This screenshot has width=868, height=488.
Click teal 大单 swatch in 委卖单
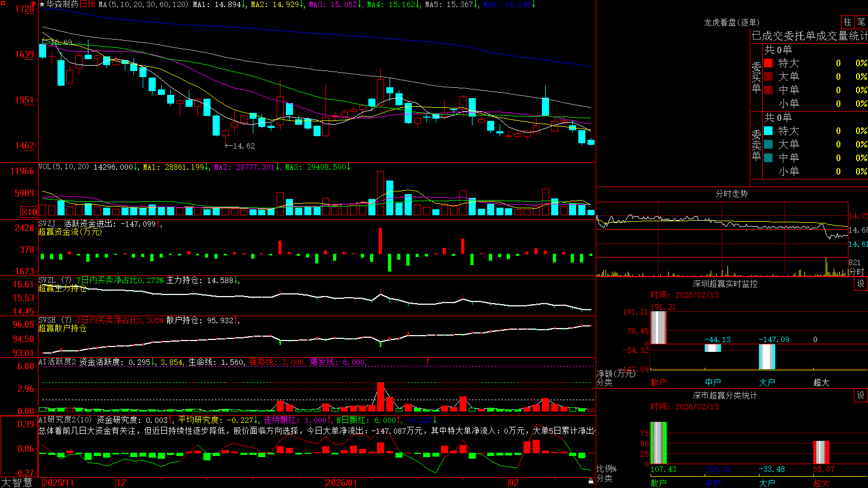(768, 144)
